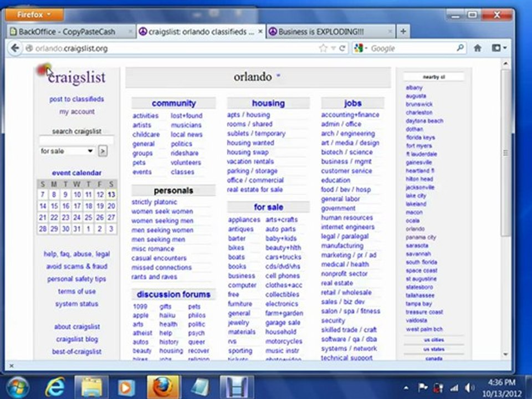This screenshot has height=399, width=532.
Task: Open the Firefox Home page icon
Action: (x=478, y=48)
